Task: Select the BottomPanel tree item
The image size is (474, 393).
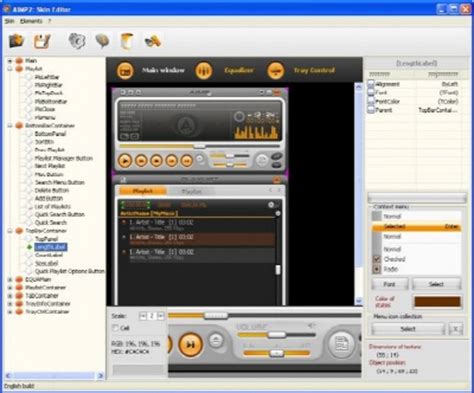Action: (50, 134)
